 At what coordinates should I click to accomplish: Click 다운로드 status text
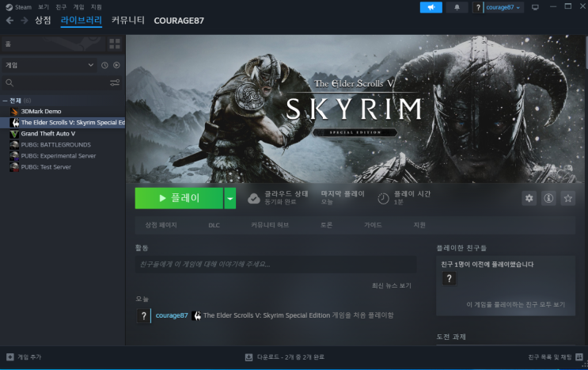tap(290, 357)
